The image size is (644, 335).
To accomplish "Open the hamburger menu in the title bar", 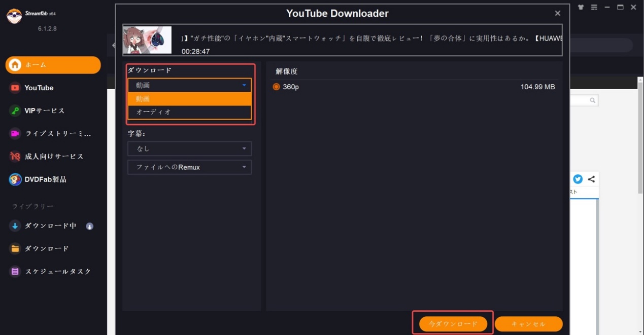I will [x=594, y=7].
